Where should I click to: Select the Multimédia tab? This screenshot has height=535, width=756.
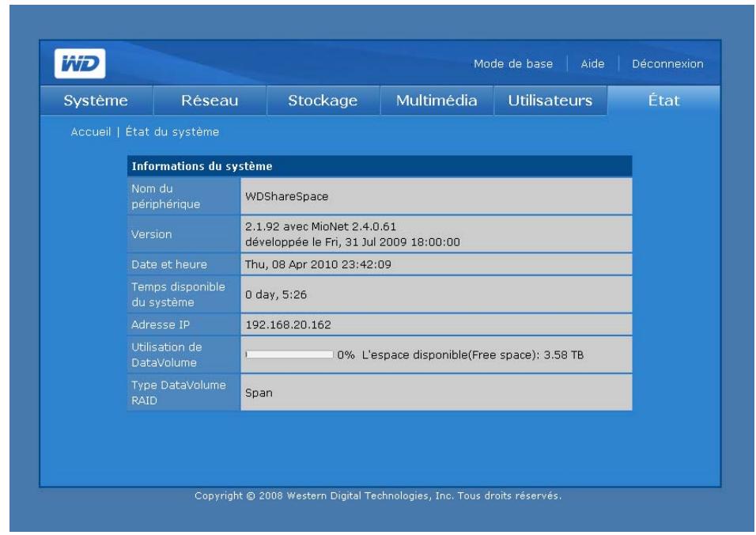437,101
